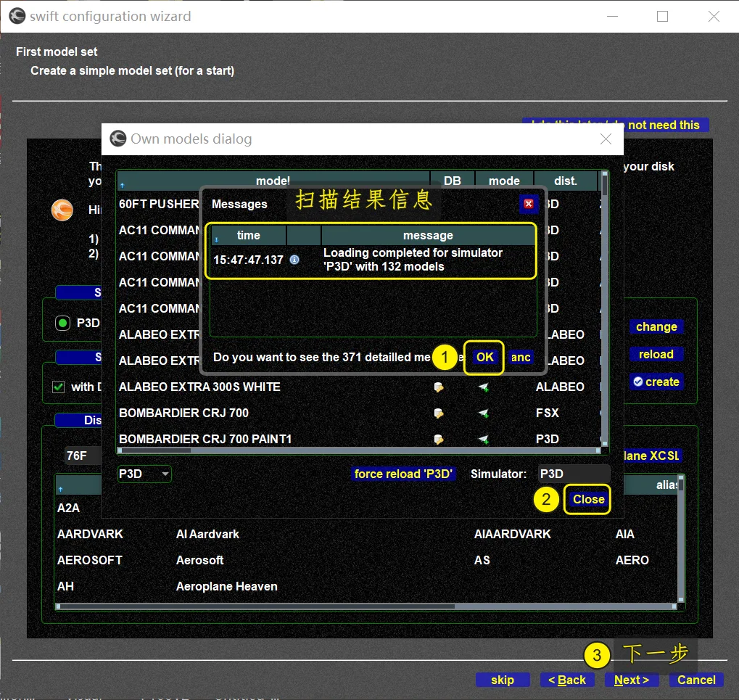Screen dimensions: 739x700
Task: Close the Own models dialog window
Action: tap(606, 139)
